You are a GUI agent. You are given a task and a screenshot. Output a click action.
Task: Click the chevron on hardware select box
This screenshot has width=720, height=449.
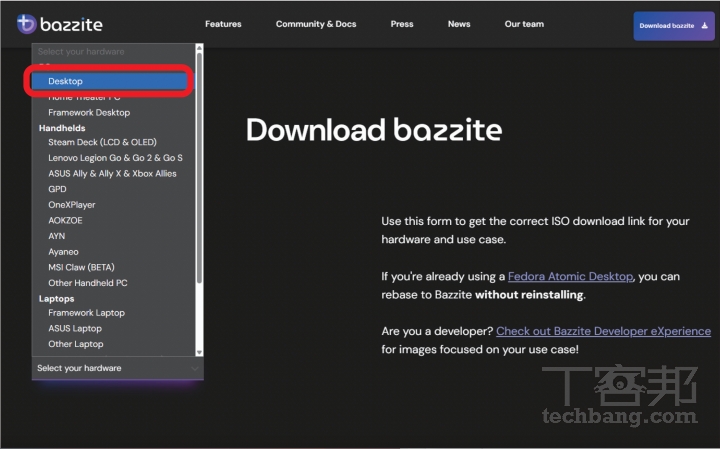[195, 369]
